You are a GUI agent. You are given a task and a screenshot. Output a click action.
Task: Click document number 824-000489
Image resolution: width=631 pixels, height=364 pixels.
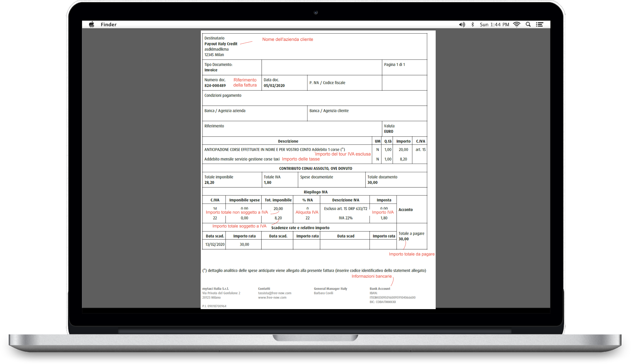(x=215, y=86)
